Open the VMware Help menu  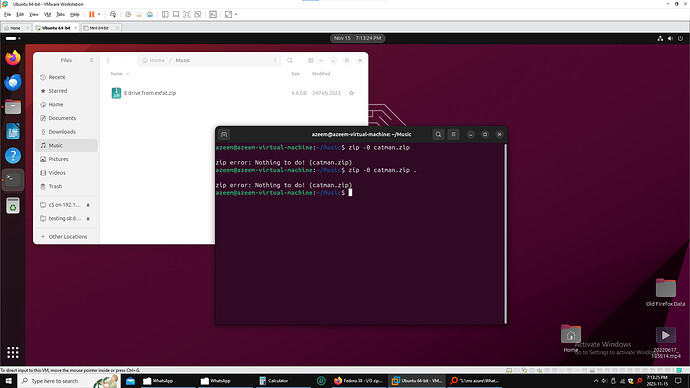click(x=75, y=15)
